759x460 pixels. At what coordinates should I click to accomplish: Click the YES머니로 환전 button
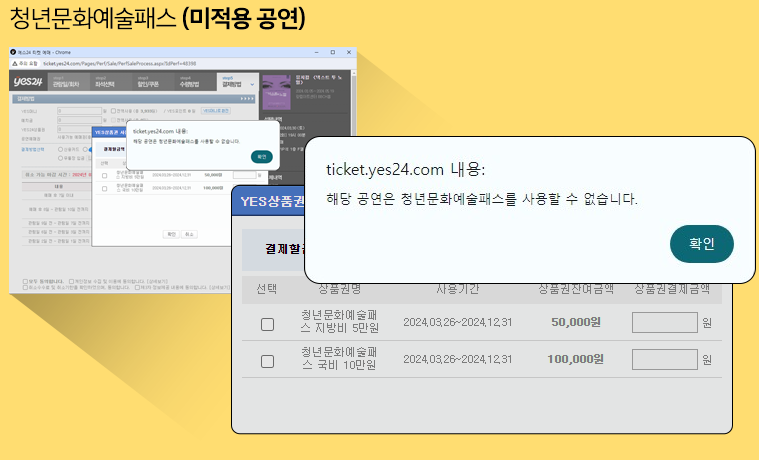(x=216, y=111)
